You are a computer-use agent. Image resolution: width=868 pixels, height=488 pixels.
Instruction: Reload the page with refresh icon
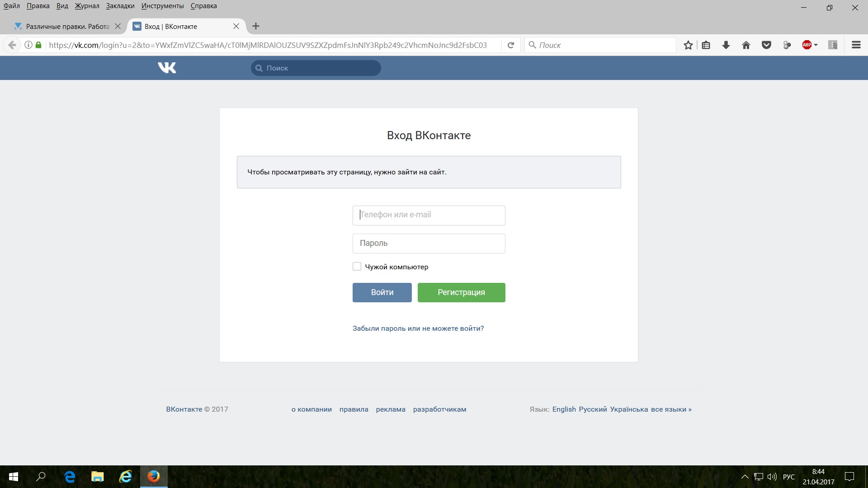511,45
